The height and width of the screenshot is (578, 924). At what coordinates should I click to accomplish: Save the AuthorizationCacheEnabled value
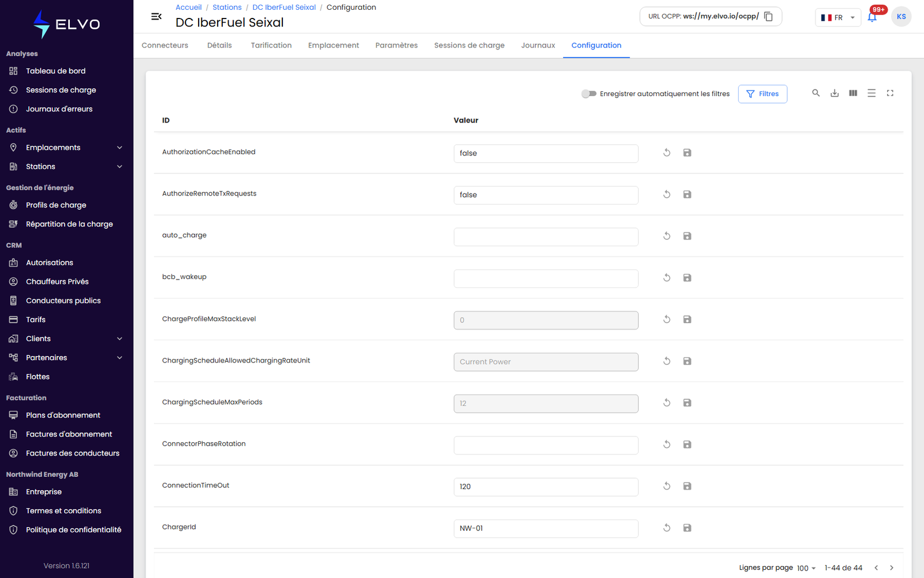click(x=687, y=153)
